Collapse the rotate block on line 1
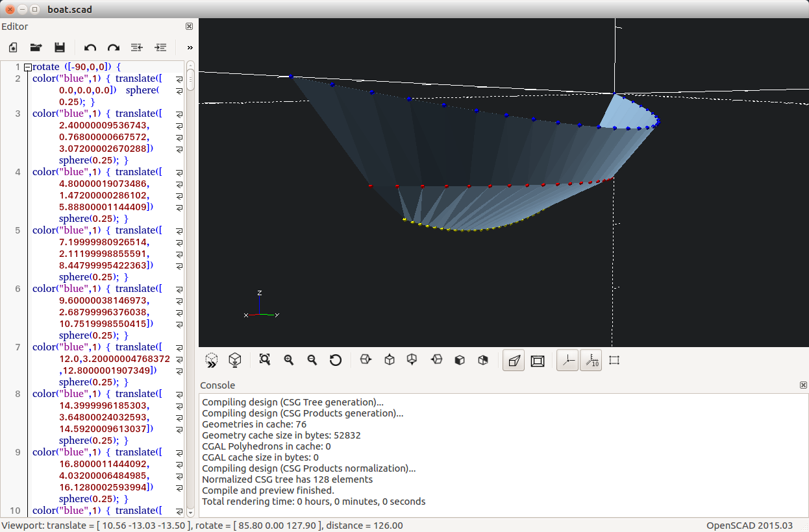The height and width of the screenshot is (532, 809). [28, 67]
